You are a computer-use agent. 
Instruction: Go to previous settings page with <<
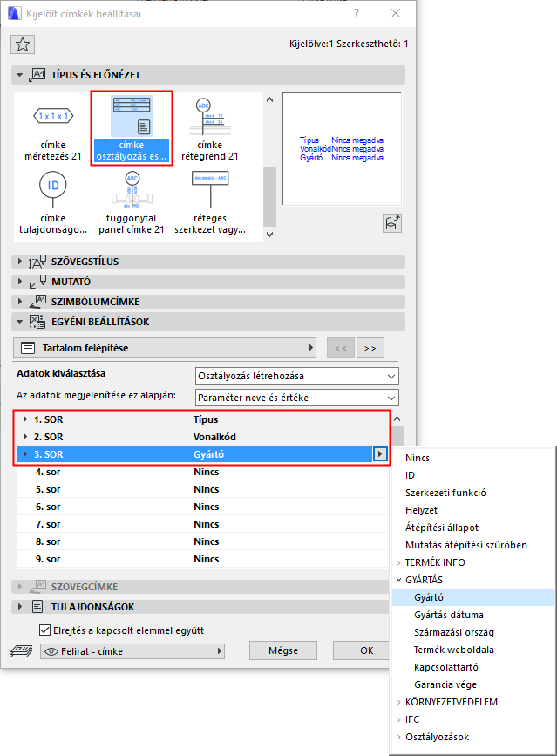(x=341, y=348)
